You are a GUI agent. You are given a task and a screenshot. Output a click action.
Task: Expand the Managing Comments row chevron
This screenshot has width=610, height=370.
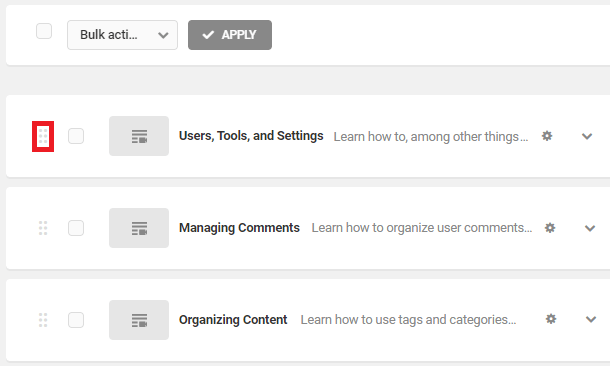pyautogui.click(x=590, y=228)
